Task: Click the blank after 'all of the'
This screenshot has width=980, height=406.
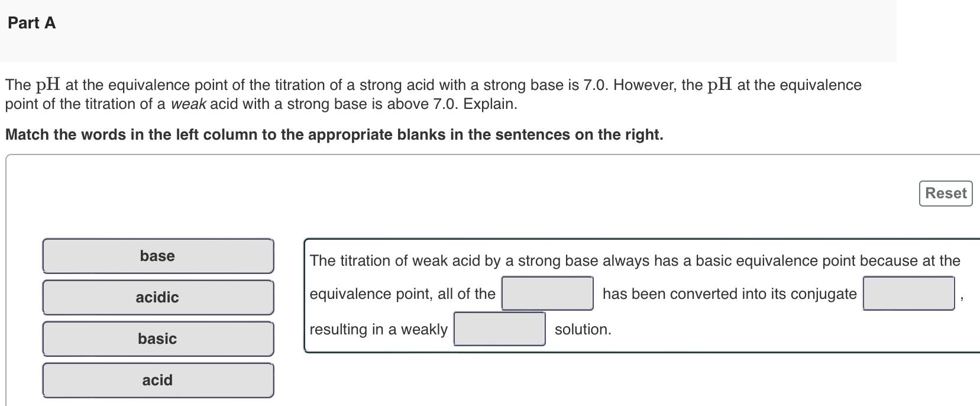Action: tap(547, 293)
